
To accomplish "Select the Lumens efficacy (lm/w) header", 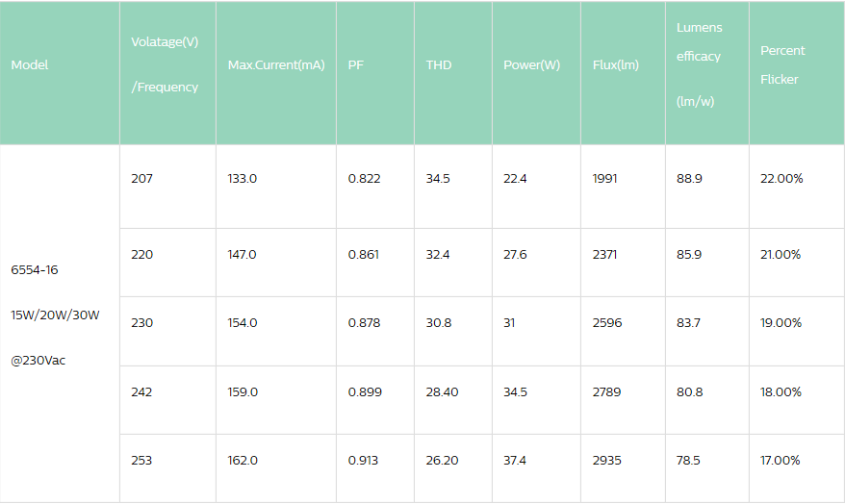I will (707, 73).
